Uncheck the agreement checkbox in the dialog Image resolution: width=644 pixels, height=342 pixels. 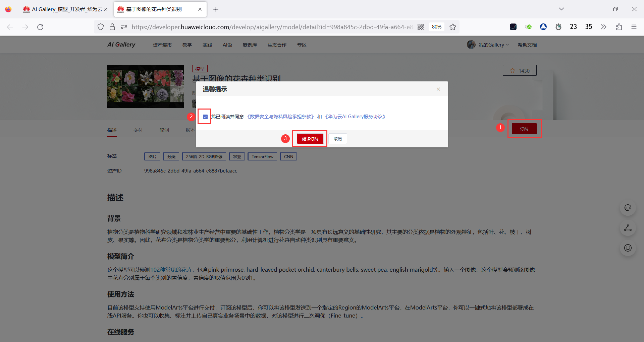pos(205,117)
